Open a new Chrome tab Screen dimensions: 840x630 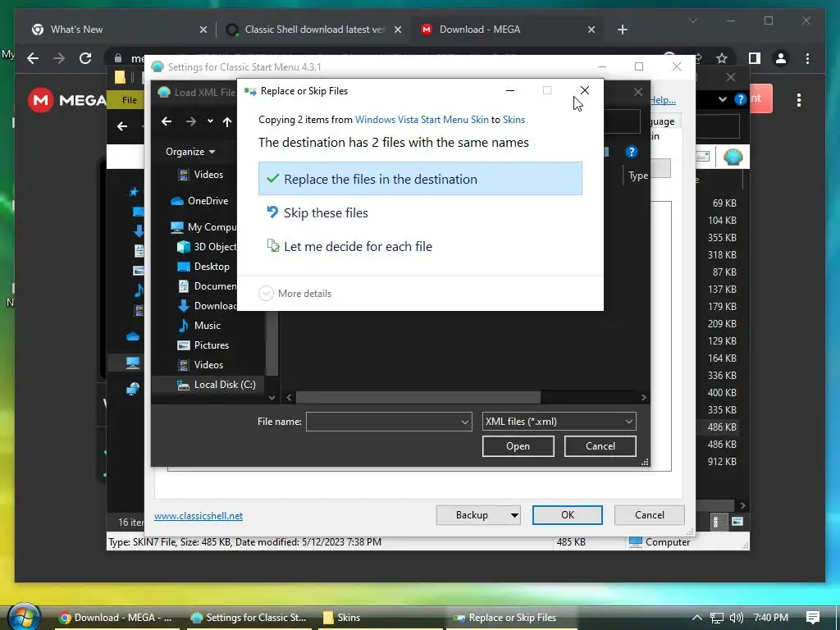click(x=622, y=30)
